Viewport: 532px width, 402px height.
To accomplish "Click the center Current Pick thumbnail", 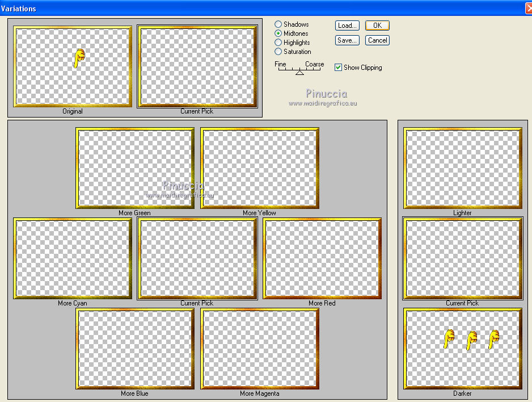I will 197,258.
